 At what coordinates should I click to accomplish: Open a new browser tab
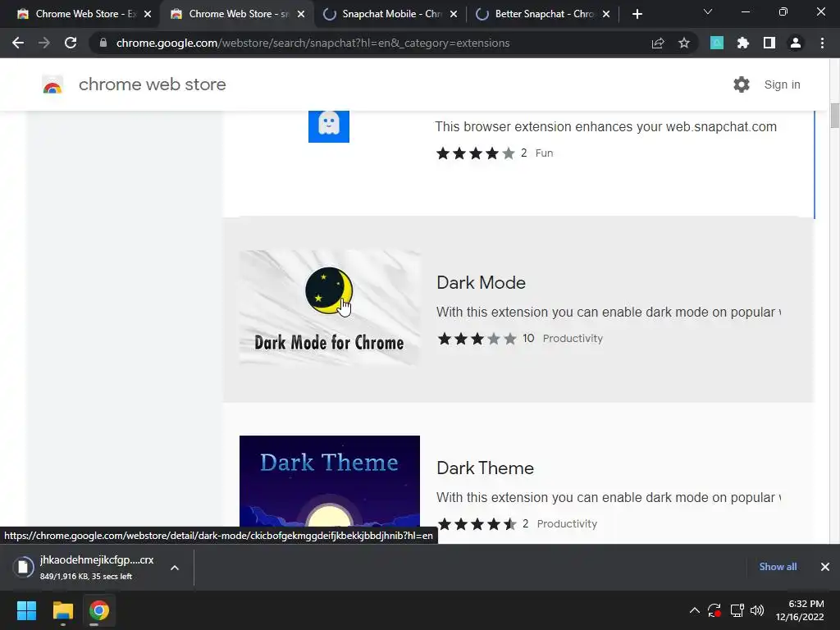pyautogui.click(x=637, y=14)
